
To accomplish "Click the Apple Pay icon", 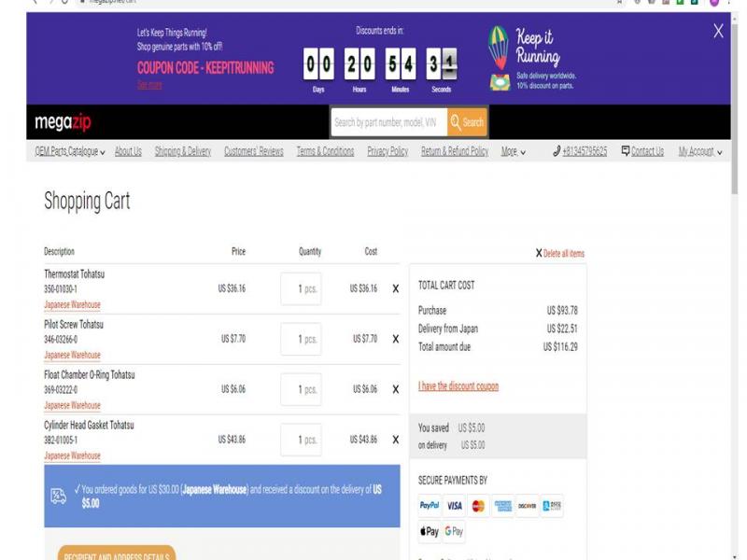I will coord(430,532).
